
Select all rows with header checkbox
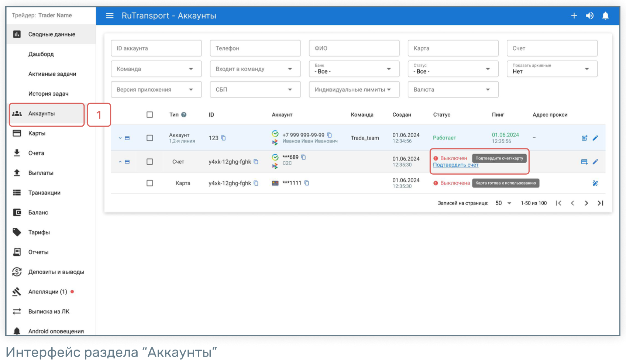tap(149, 115)
